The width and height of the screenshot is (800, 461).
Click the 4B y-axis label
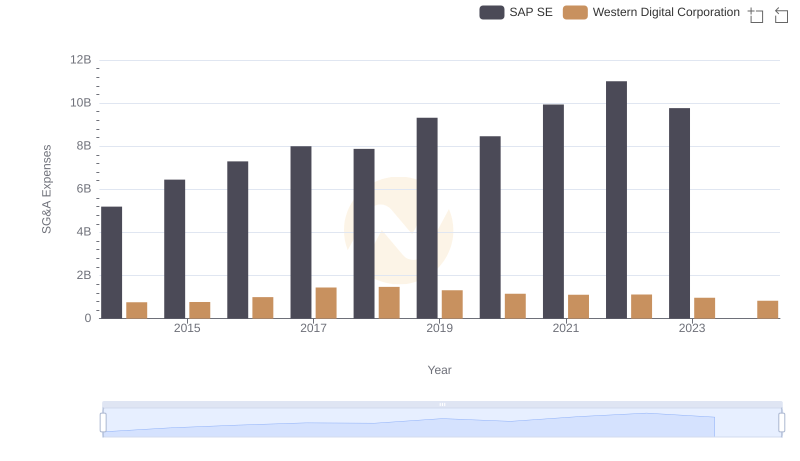click(x=84, y=232)
